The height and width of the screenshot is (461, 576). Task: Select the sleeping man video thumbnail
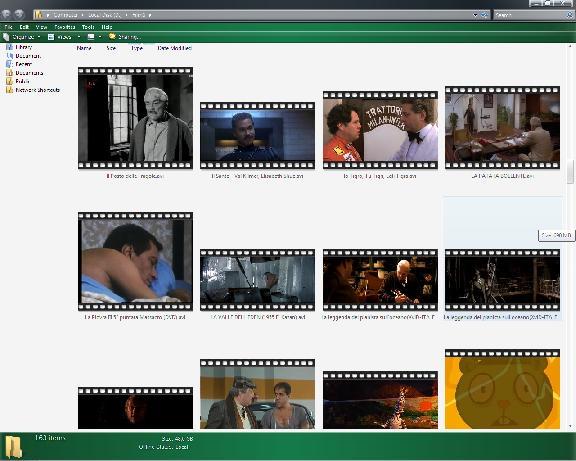(135, 261)
